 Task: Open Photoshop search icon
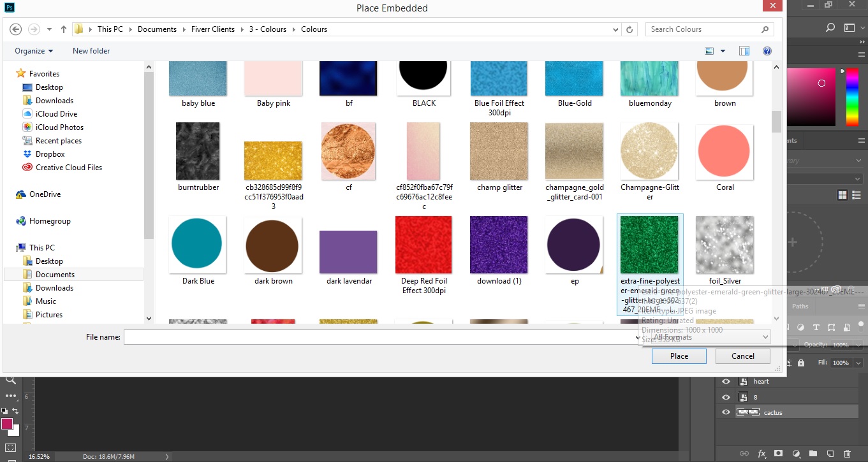(x=830, y=27)
